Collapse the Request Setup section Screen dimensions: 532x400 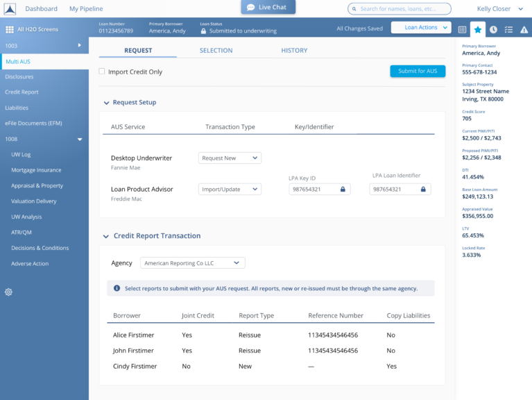(106, 103)
